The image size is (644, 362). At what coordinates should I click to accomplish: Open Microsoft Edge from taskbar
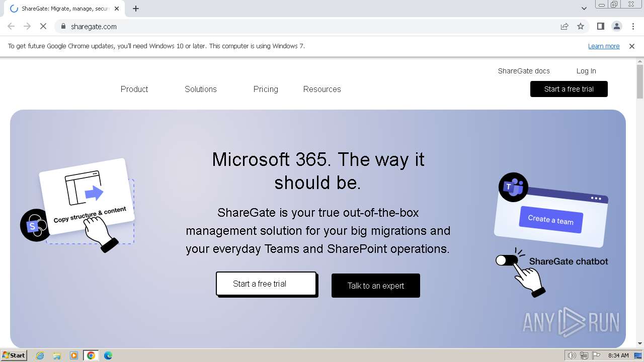[x=108, y=355]
